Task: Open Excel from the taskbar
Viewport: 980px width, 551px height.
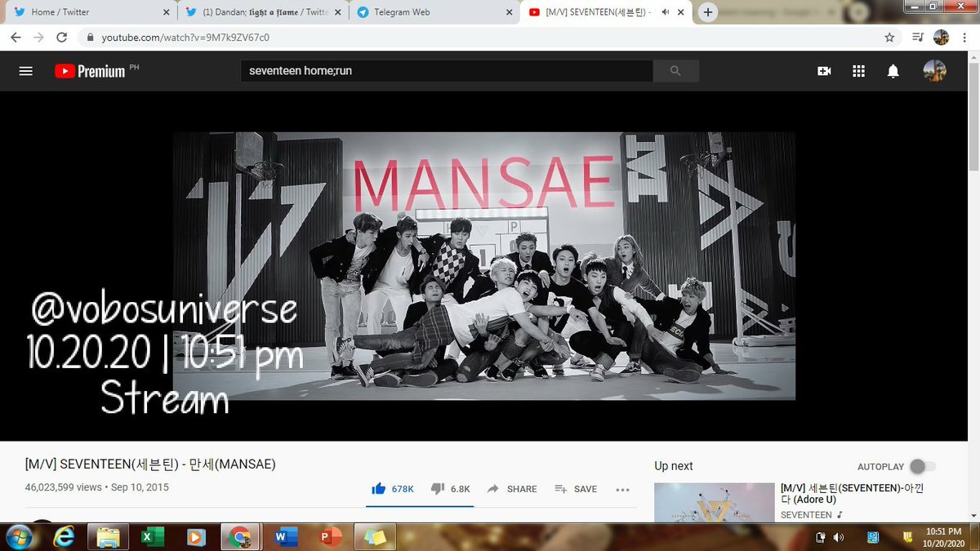Action: pos(152,537)
